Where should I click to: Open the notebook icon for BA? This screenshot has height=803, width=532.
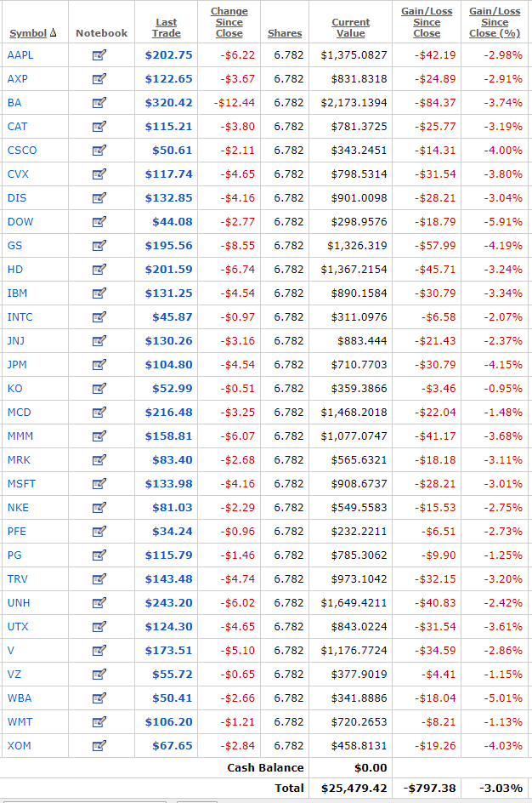(99, 103)
